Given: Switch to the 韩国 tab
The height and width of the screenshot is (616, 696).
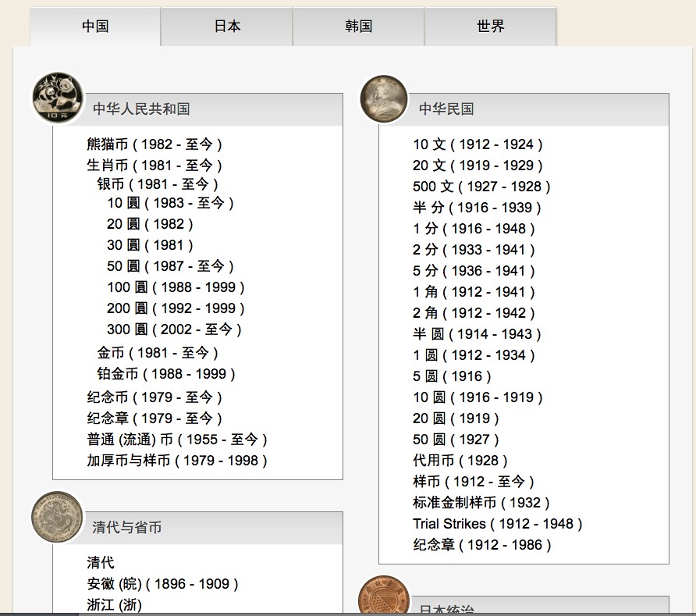Looking at the screenshot, I should pyautogui.click(x=358, y=27).
